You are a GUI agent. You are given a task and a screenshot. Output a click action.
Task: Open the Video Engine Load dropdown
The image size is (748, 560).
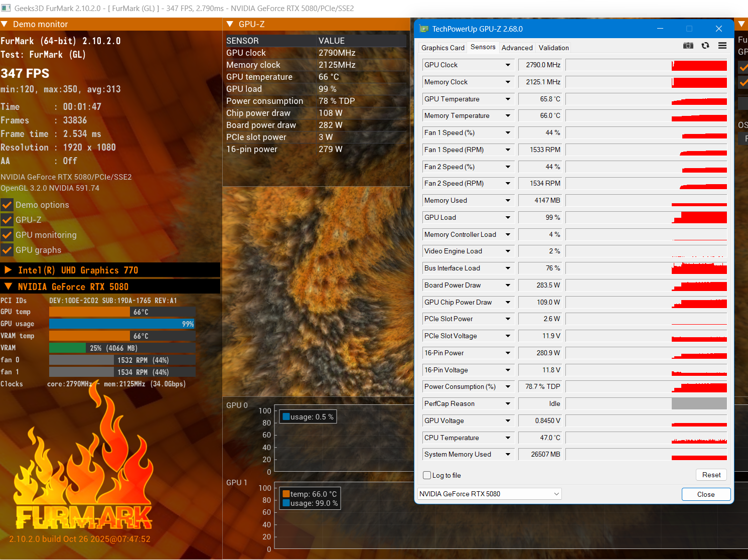508,251
